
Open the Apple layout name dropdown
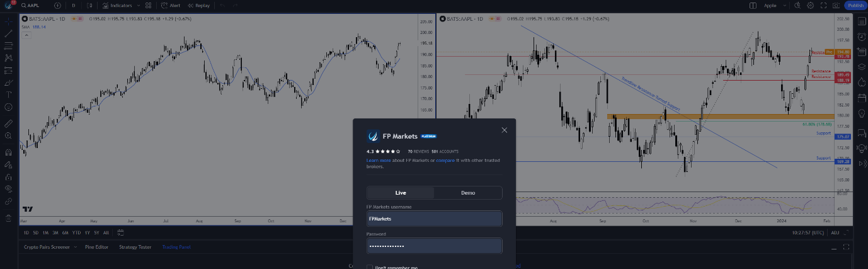774,5
